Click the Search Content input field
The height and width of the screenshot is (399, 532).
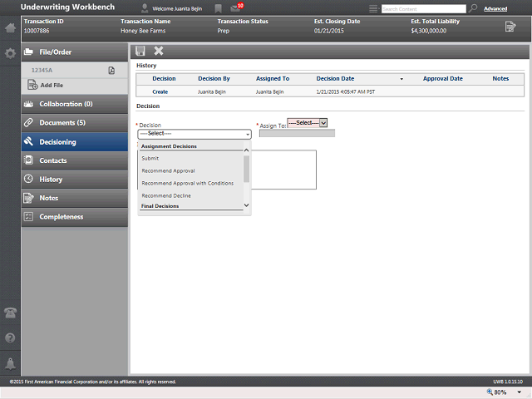coord(424,9)
